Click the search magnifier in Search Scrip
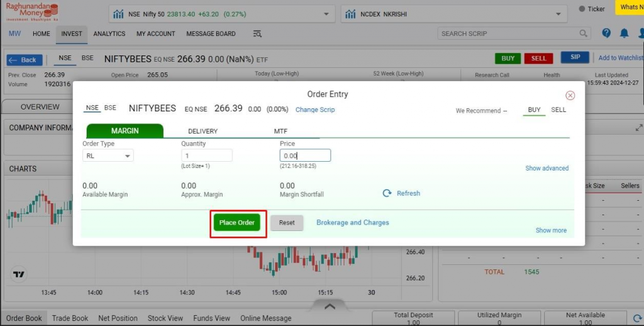 click(584, 33)
